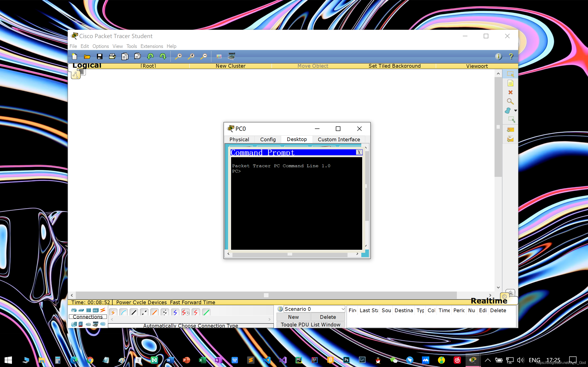588x367 pixels.
Task: Open the Scenario 0 dropdown
Action: tap(343, 309)
